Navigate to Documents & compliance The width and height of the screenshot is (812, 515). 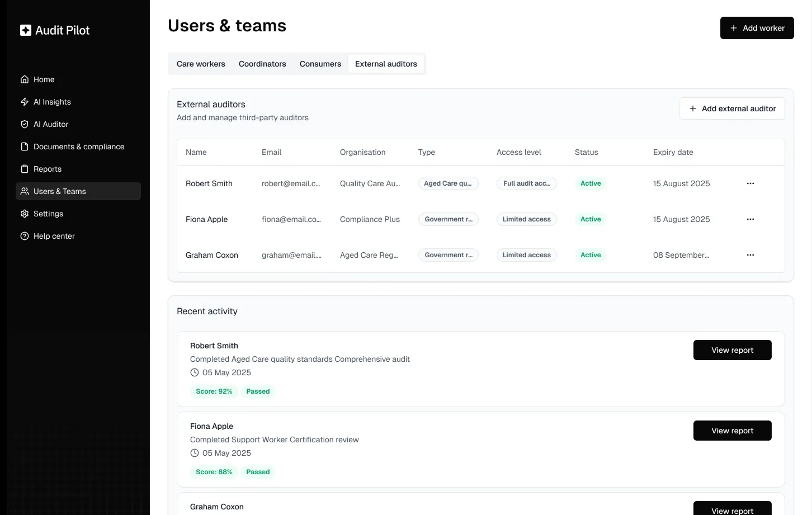(x=78, y=147)
